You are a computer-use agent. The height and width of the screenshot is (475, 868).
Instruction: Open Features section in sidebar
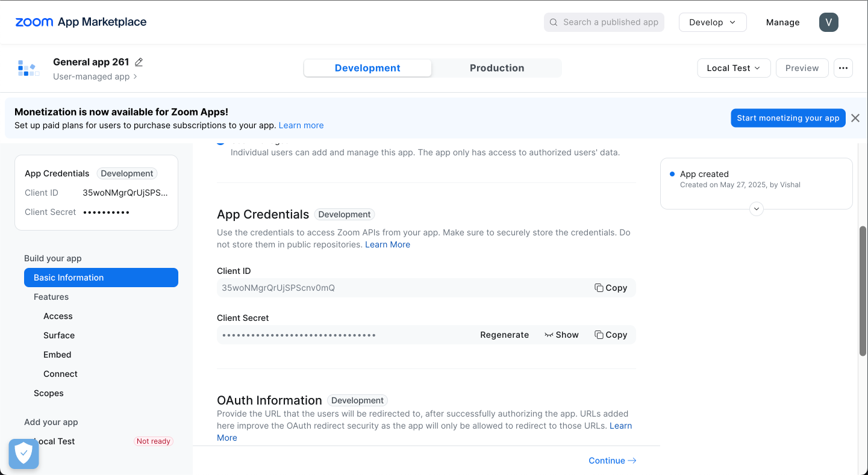point(51,297)
